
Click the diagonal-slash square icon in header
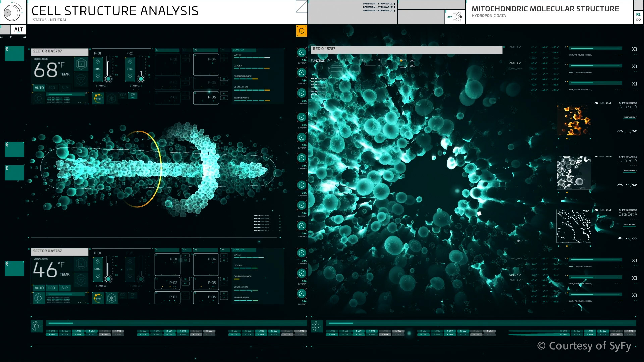pos(302,6)
